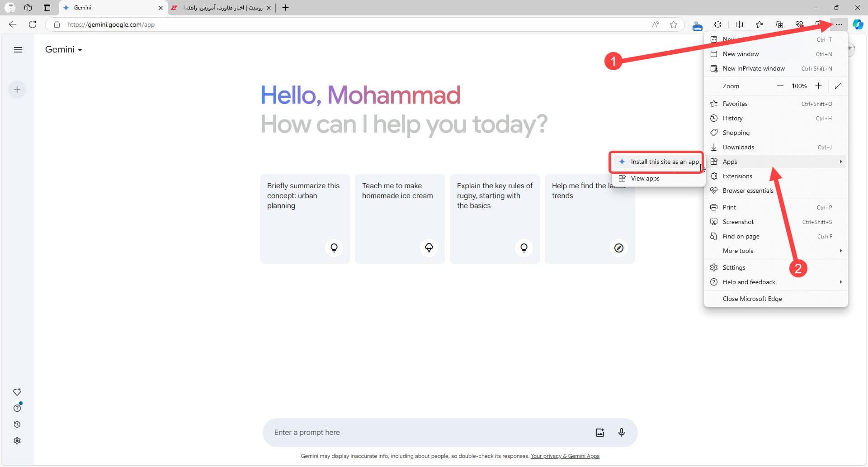The image size is (868, 467).
Task: Expand the Gemini model dropdown
Action: click(63, 49)
